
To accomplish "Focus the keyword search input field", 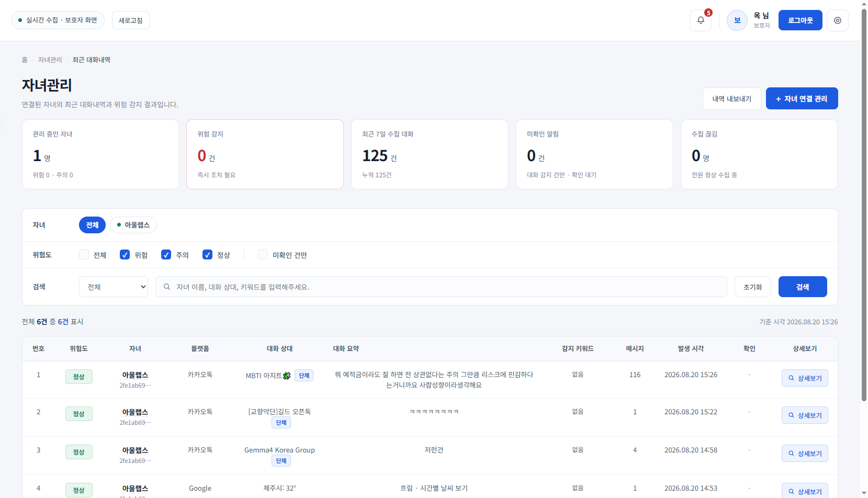I will coord(441,287).
